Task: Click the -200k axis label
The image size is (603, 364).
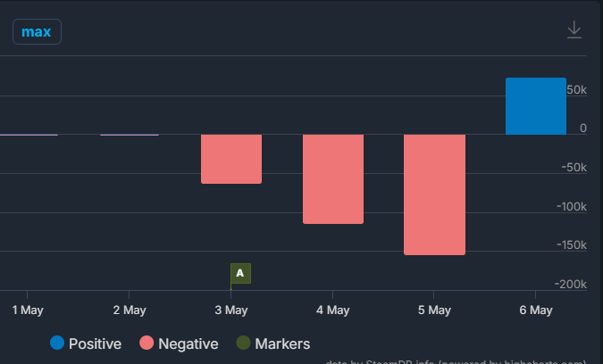Action: [x=571, y=284]
